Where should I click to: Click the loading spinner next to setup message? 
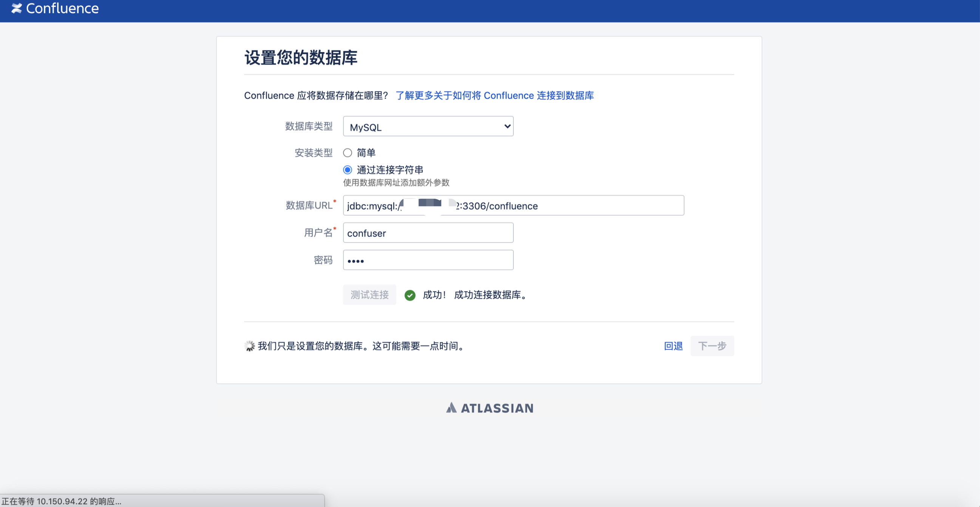tap(249, 346)
